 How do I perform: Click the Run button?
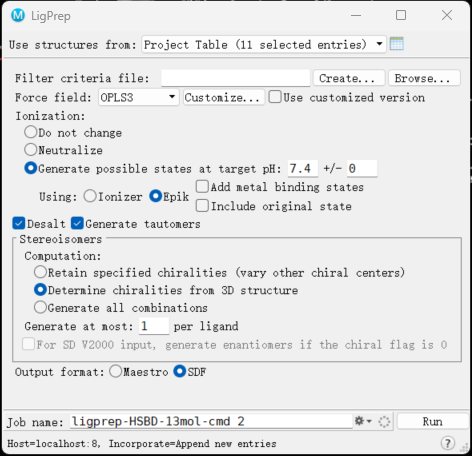tap(432, 421)
